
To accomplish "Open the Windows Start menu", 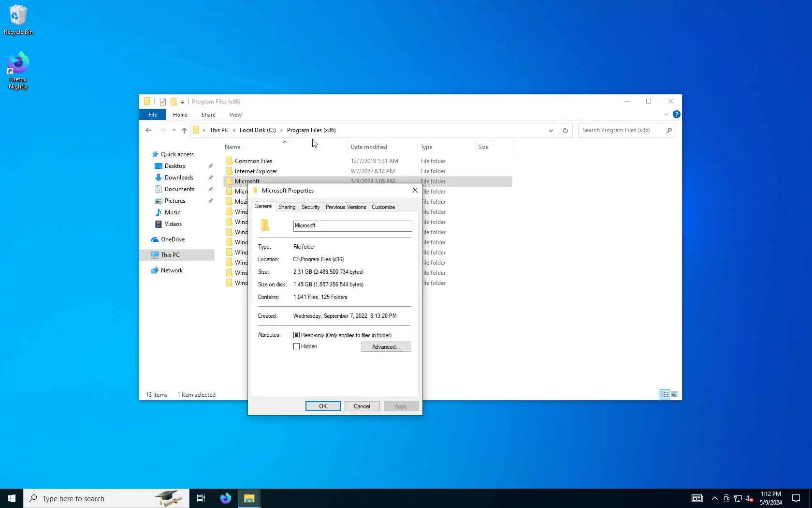I will [x=12, y=498].
